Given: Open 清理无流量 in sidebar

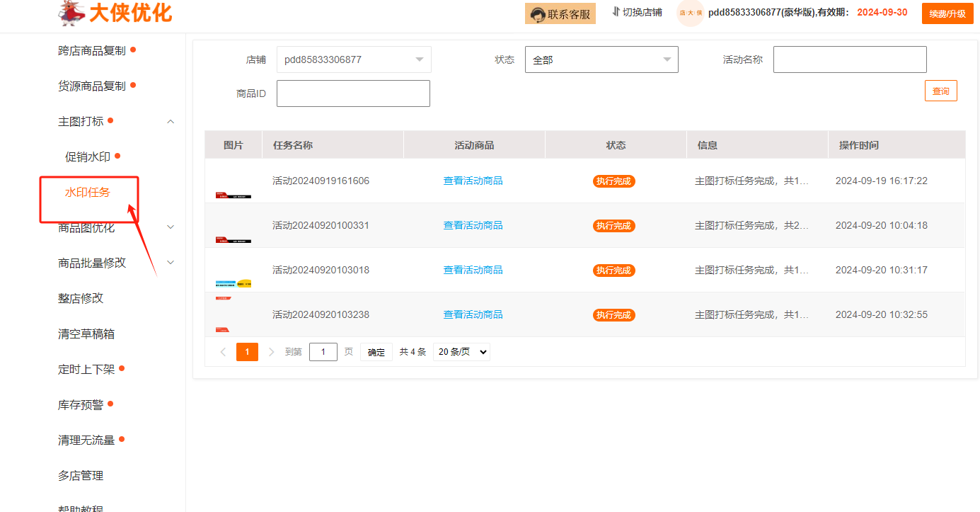Looking at the screenshot, I should (86, 440).
